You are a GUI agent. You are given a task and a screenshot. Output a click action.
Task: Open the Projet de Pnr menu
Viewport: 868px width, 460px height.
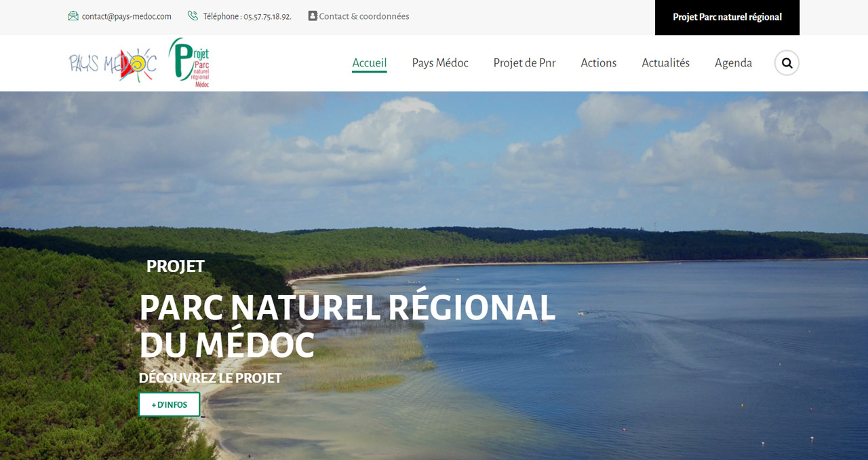tap(524, 63)
